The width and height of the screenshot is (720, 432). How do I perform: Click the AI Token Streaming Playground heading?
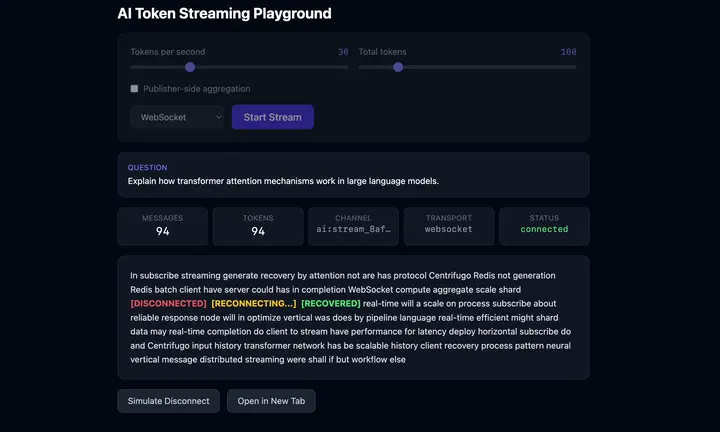[x=225, y=13]
